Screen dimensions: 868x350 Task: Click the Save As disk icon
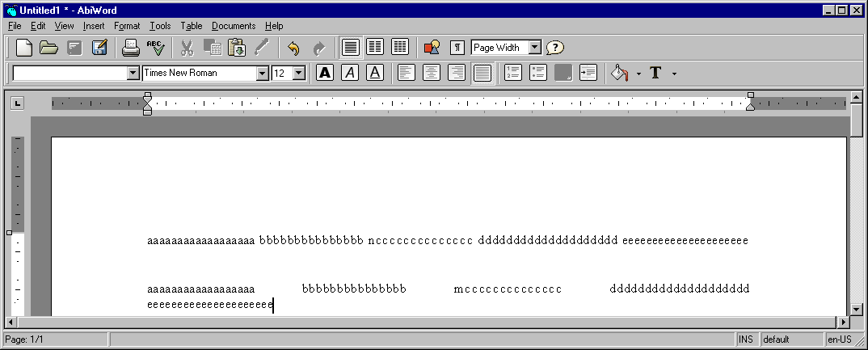click(100, 48)
